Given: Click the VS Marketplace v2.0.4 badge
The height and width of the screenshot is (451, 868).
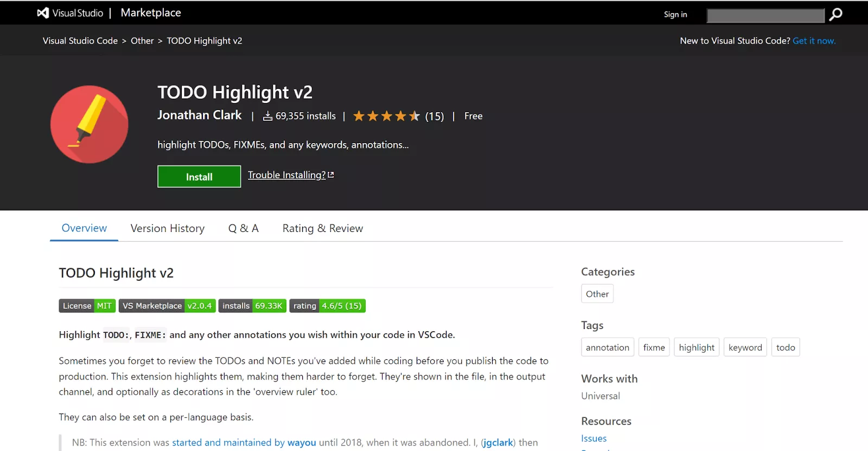Looking at the screenshot, I should 167,306.
